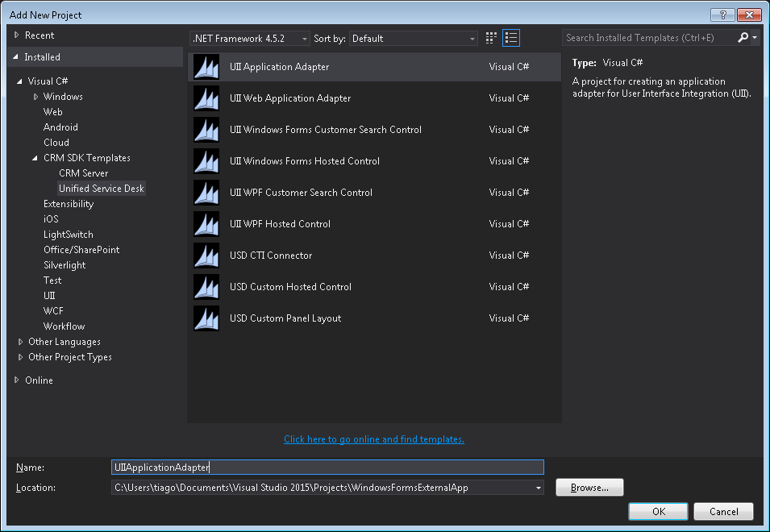Viewport: 770px width, 532px height.
Task: Click the UII Application Adapter template icon
Action: point(206,67)
